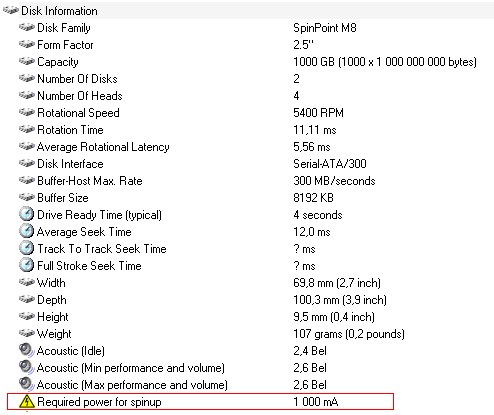Click the drive icon beside Weight

pos(27,333)
